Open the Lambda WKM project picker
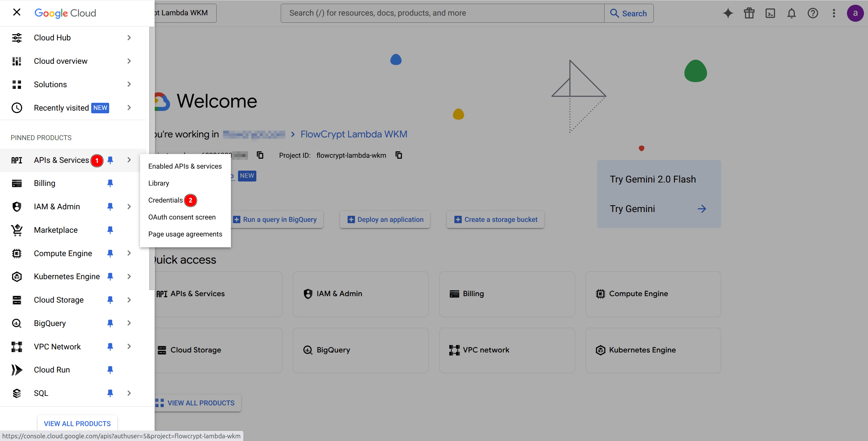This screenshot has width=868, height=441. tap(185, 13)
